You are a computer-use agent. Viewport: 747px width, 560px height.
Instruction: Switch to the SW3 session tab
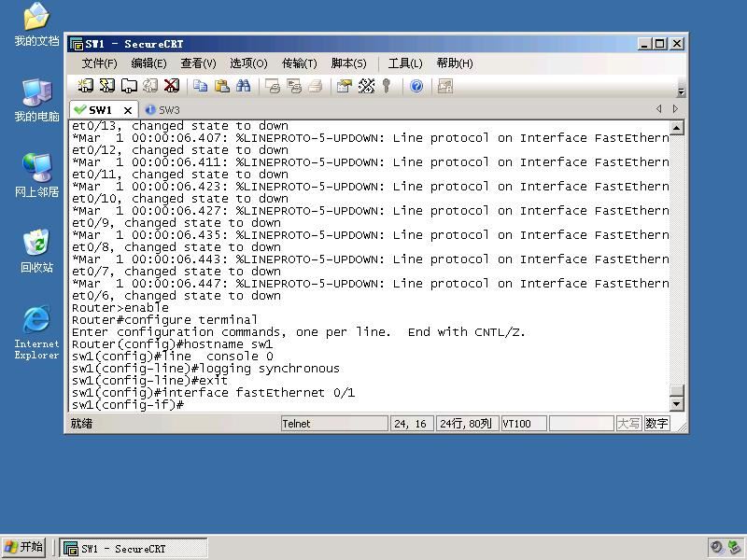pyautogui.click(x=162, y=110)
